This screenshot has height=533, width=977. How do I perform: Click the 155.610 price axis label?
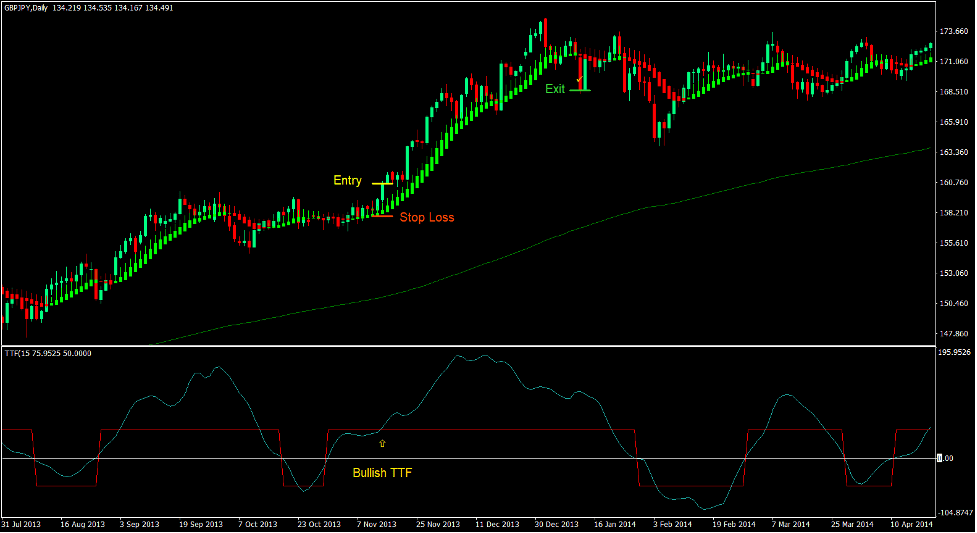(954, 243)
